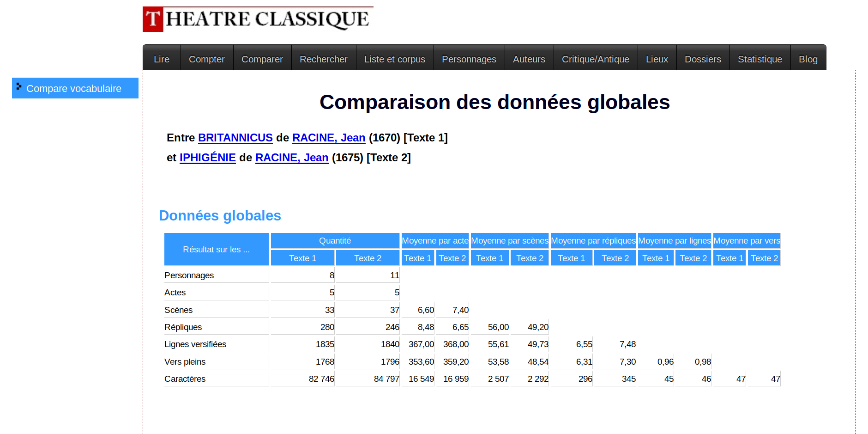Click the value 0,98 in Vers pleins row
Viewport: 868px width, 434px height.
point(703,361)
